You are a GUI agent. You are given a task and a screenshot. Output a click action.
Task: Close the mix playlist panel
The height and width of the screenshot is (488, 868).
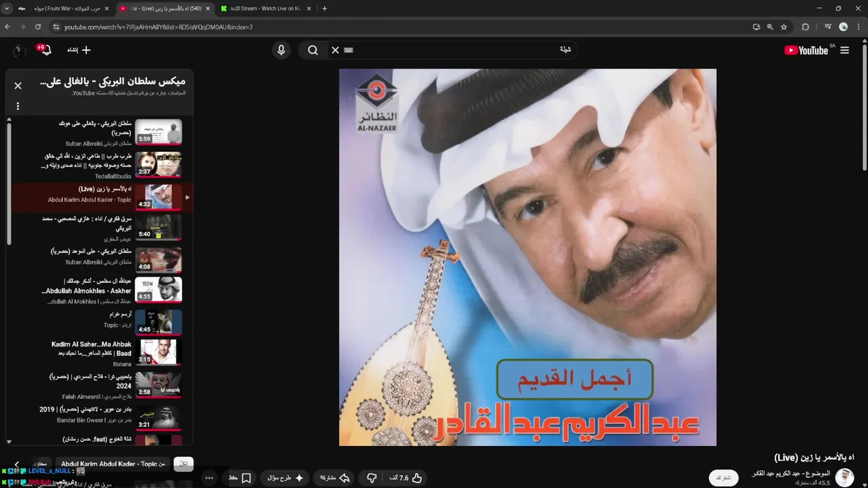coord(18,85)
